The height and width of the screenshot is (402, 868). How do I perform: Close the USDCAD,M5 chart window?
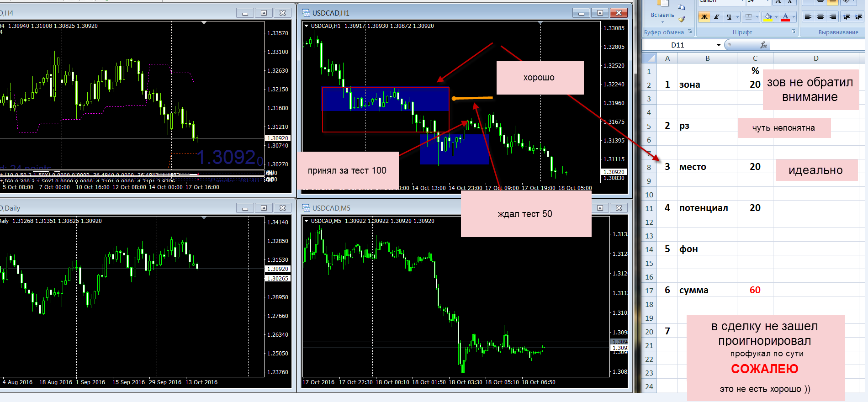coord(619,208)
